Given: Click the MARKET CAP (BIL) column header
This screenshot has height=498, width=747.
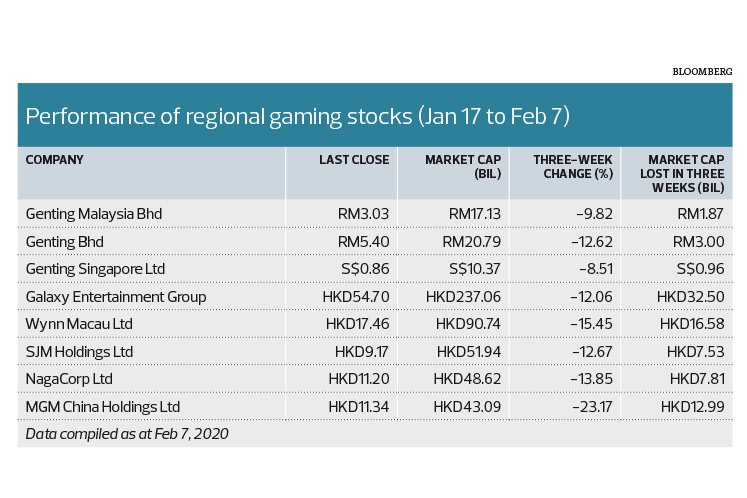Looking at the screenshot, I should tap(463, 167).
